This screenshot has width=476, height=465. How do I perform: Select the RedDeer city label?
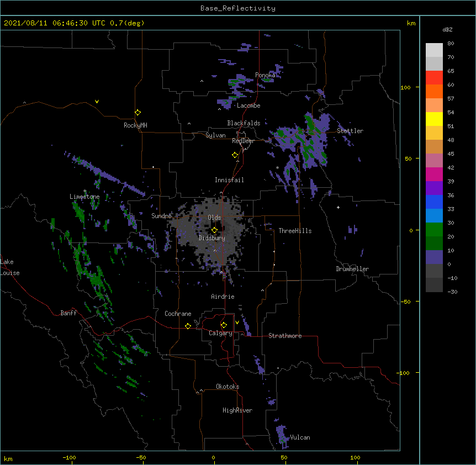tap(243, 141)
